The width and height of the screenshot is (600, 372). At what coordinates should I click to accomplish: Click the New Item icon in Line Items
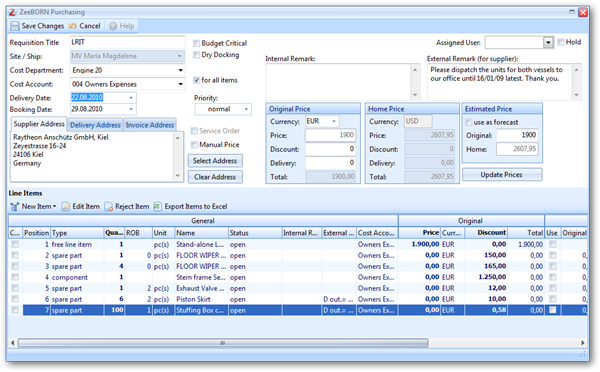15,207
